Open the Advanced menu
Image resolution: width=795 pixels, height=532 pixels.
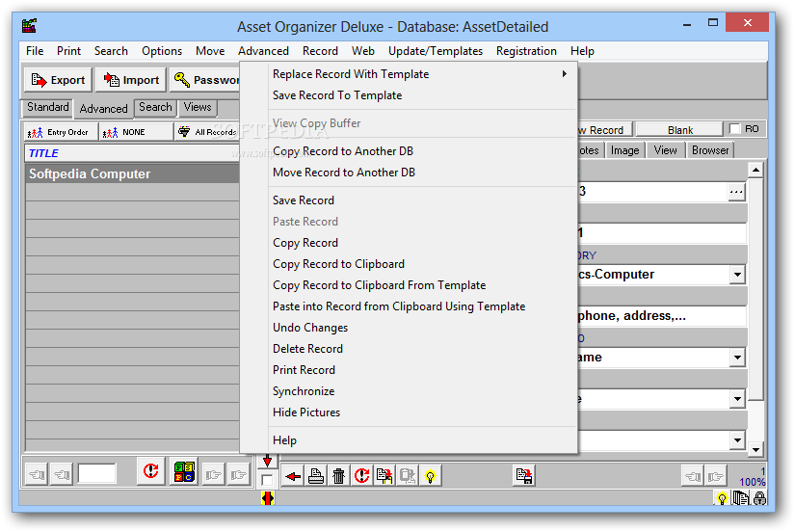pyautogui.click(x=263, y=51)
